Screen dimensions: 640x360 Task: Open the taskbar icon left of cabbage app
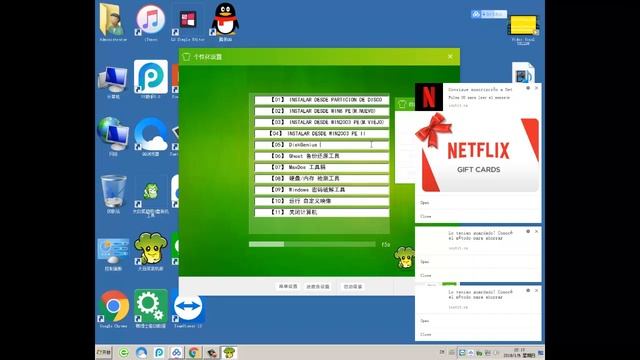tap(211, 353)
